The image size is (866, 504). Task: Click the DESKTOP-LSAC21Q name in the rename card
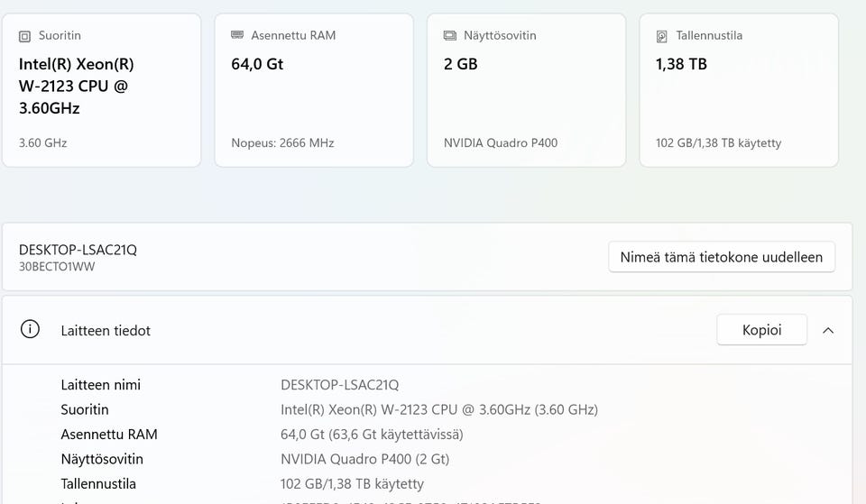(78, 250)
